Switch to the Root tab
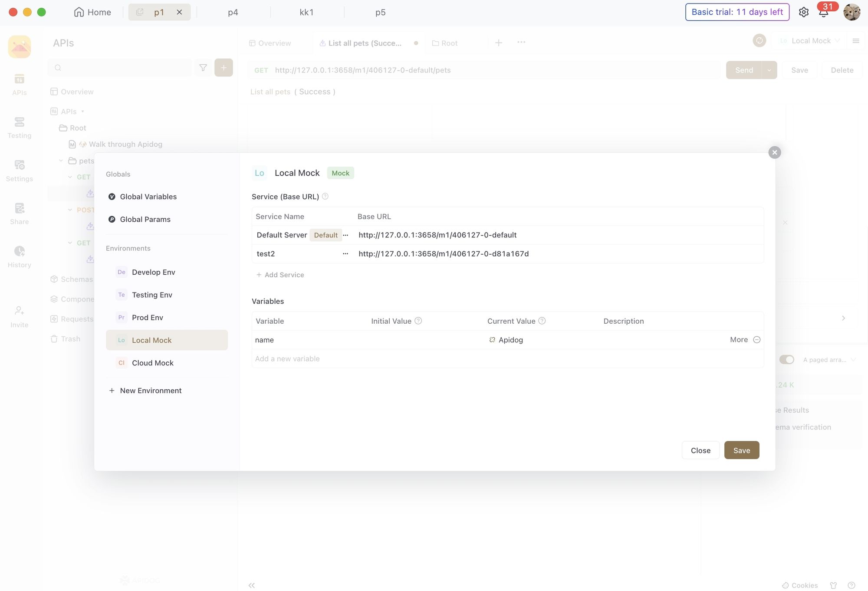Image resolution: width=868 pixels, height=591 pixels. [x=445, y=43]
